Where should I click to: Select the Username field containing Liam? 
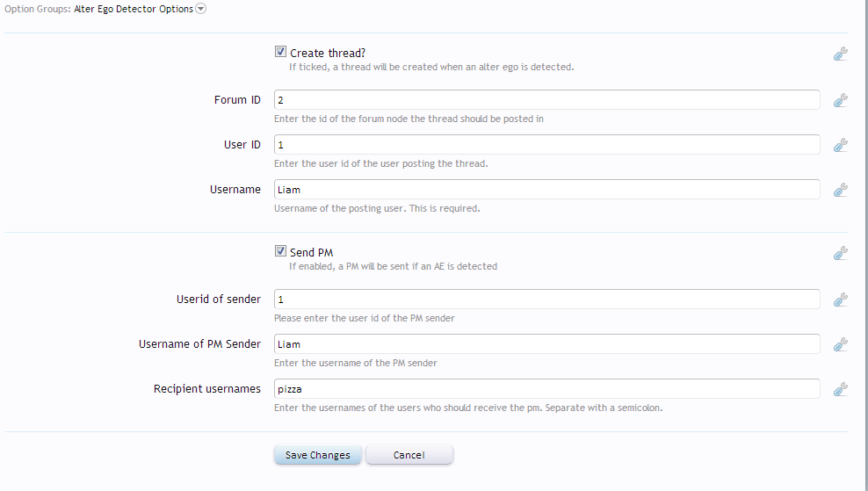[546, 190]
